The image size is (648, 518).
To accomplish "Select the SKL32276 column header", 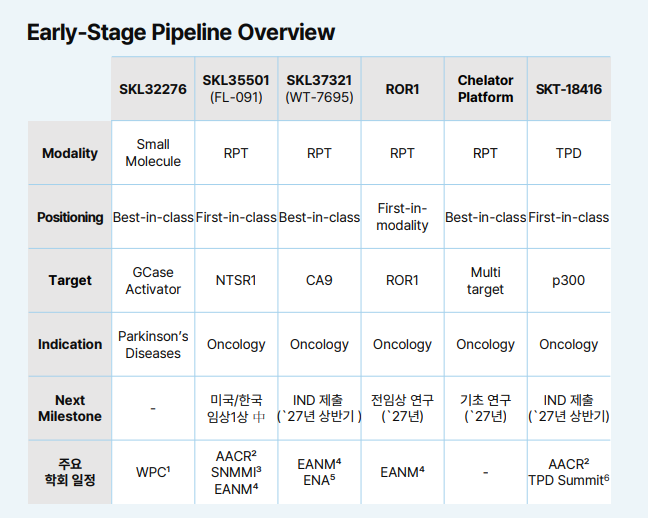I will [x=153, y=89].
